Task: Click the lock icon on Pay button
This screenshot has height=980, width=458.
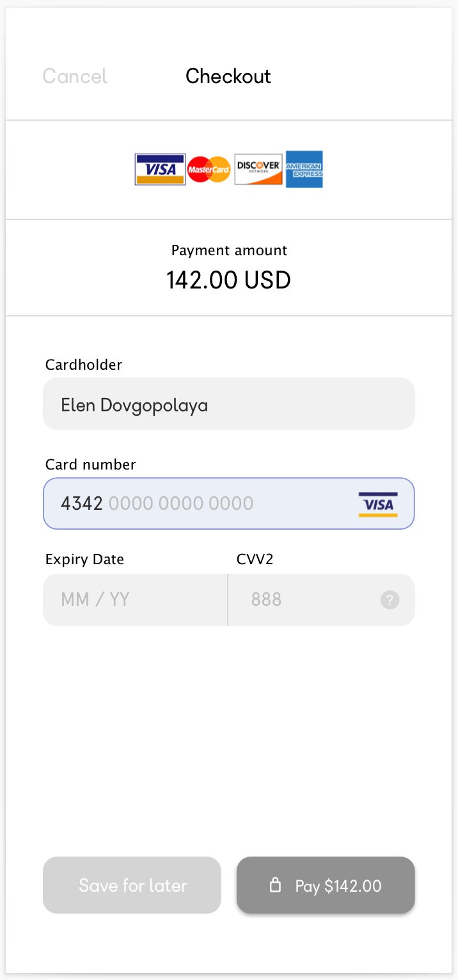Action: (x=275, y=885)
